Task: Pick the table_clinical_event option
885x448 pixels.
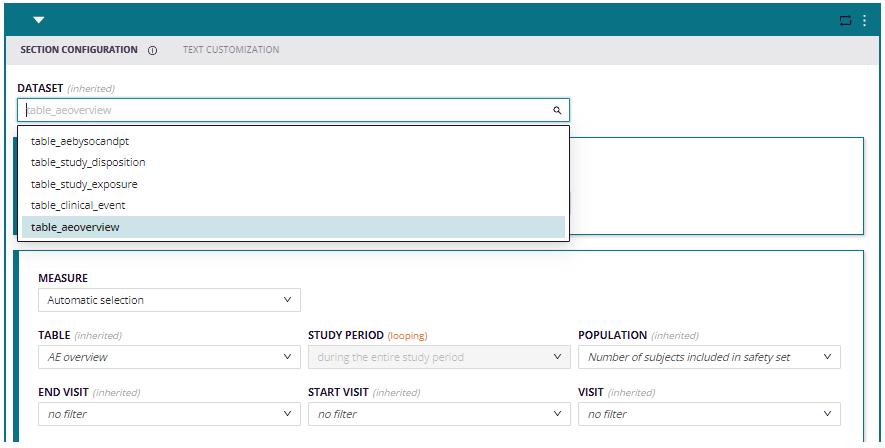Action: pyautogui.click(x=293, y=205)
